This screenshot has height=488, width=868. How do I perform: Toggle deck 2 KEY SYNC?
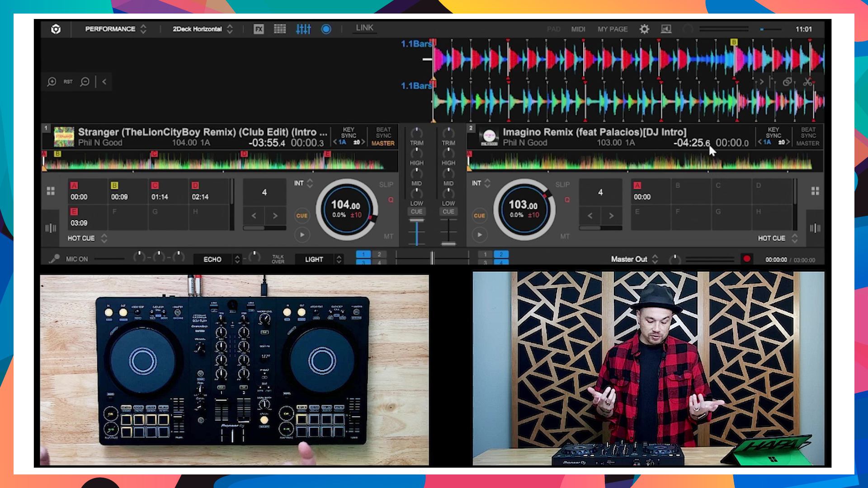coord(773,132)
